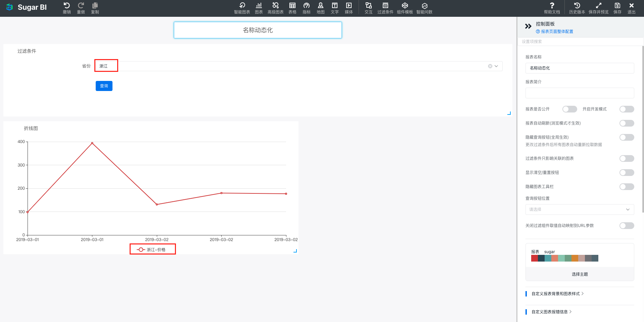Click the control panel vertical scrollbar
The width and height of the screenshot is (644, 322).
643,129
